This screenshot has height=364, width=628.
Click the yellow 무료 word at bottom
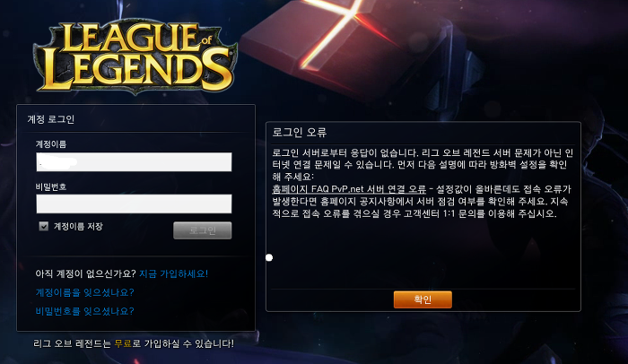pos(123,343)
